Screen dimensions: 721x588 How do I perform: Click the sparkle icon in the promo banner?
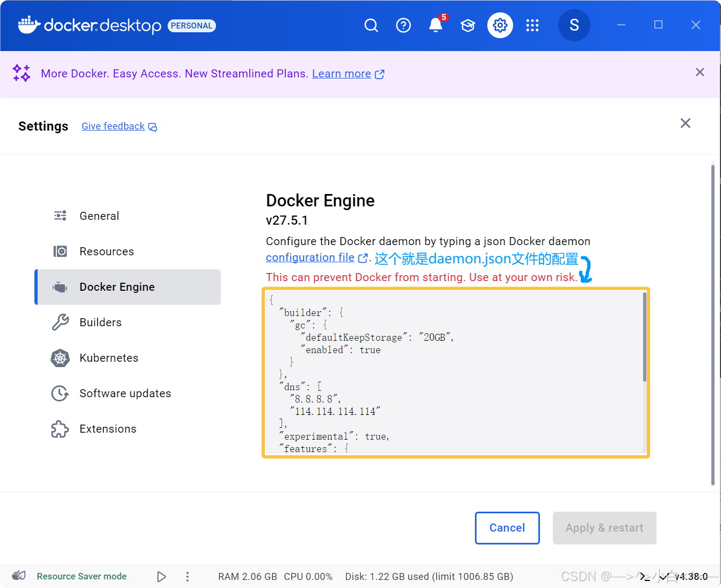(x=21, y=73)
